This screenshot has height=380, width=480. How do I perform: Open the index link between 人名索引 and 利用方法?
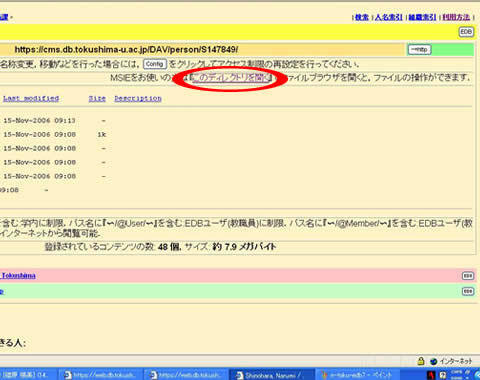pyautogui.click(x=422, y=17)
